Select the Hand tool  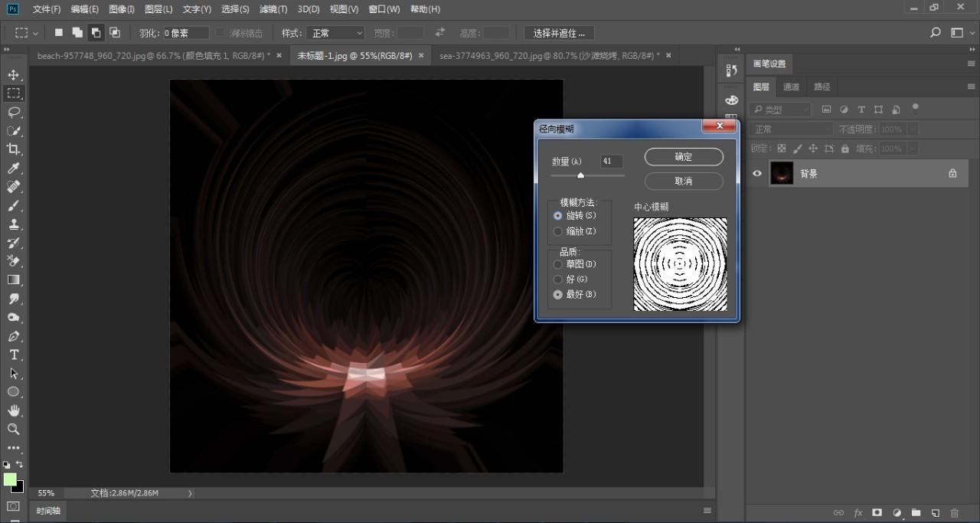13,411
